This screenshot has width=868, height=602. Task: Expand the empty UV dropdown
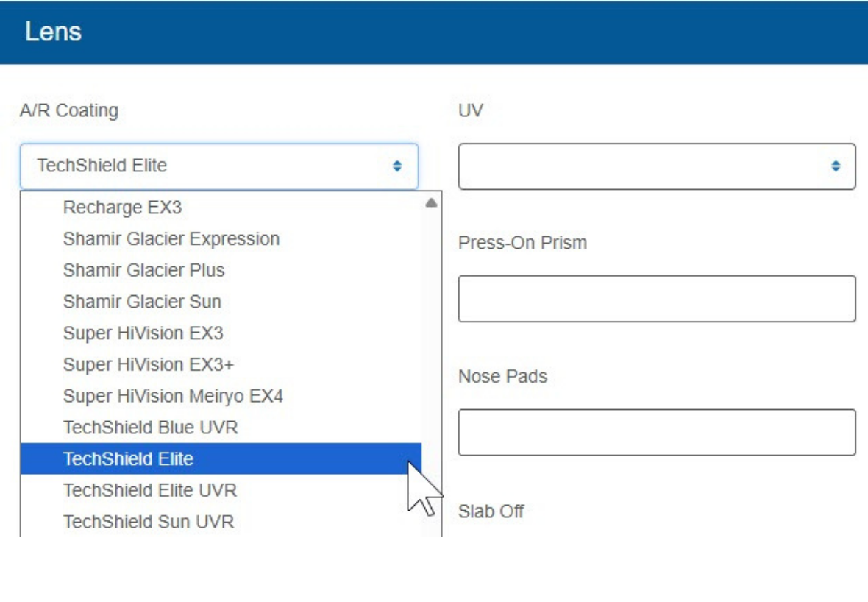pos(656,166)
